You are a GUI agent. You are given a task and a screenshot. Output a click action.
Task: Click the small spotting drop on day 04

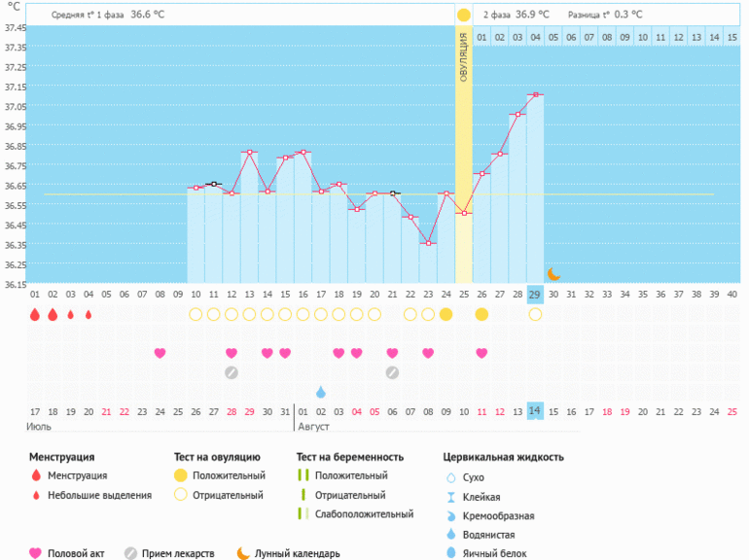tap(89, 314)
